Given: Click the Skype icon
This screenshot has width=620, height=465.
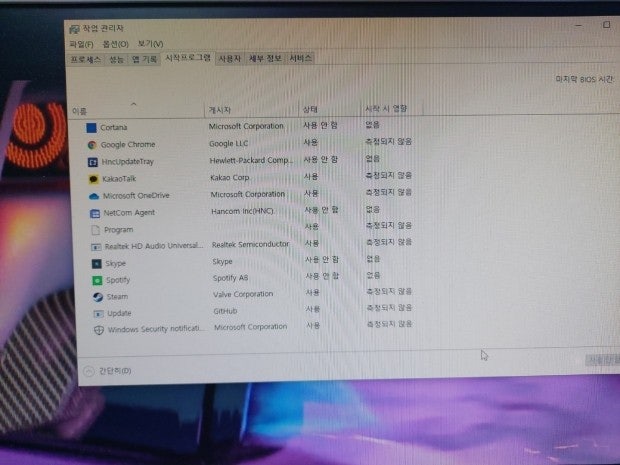Looking at the screenshot, I should (x=96, y=264).
